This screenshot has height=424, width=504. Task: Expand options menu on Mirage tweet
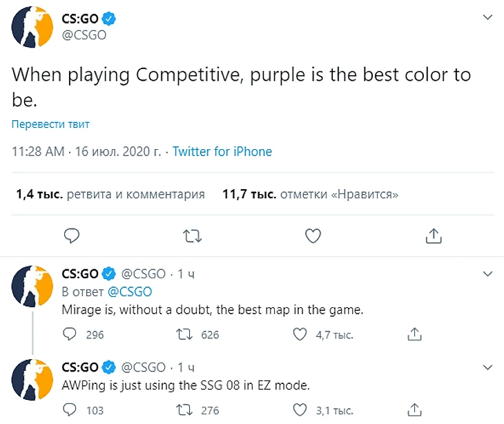pos(487,274)
